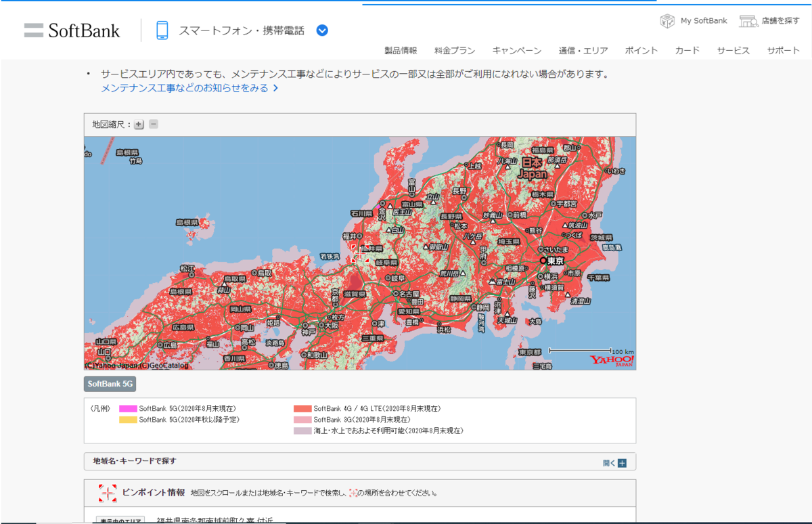The image size is (812, 524).
Task: Click the 東京 city marker on map
Action: click(543, 260)
